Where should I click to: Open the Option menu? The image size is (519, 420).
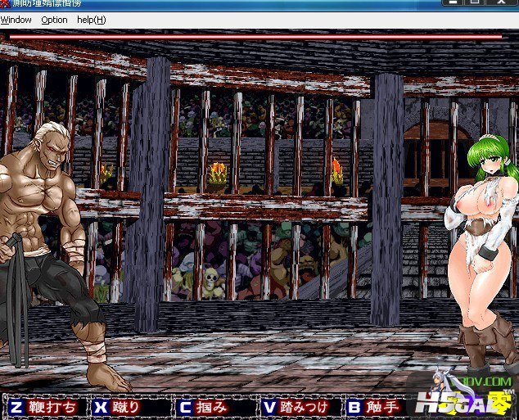tap(54, 20)
